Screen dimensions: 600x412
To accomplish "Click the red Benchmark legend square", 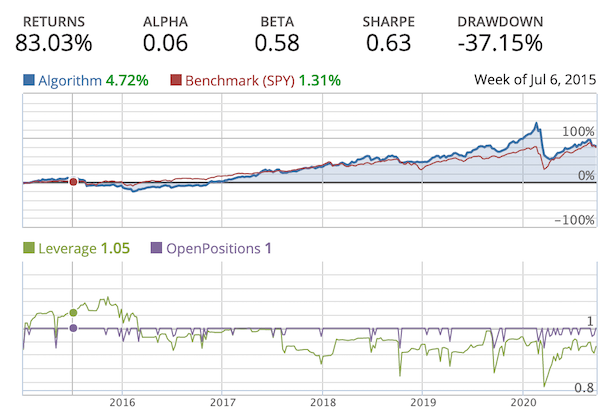I will 176,80.
